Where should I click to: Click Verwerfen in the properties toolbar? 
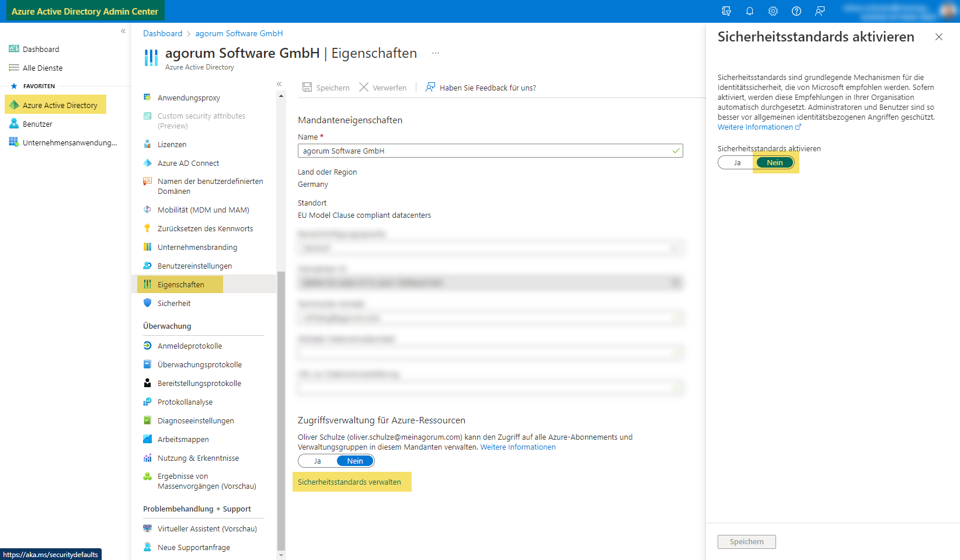click(x=382, y=88)
